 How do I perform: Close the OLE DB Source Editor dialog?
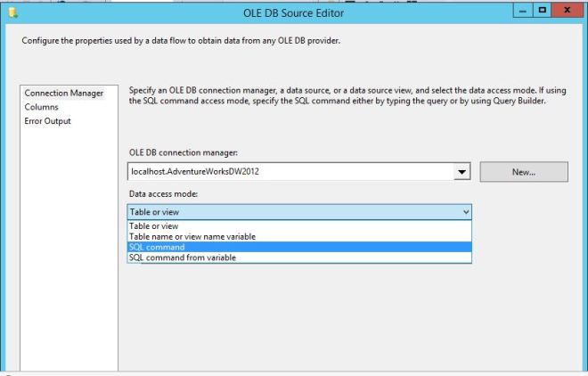567,11
